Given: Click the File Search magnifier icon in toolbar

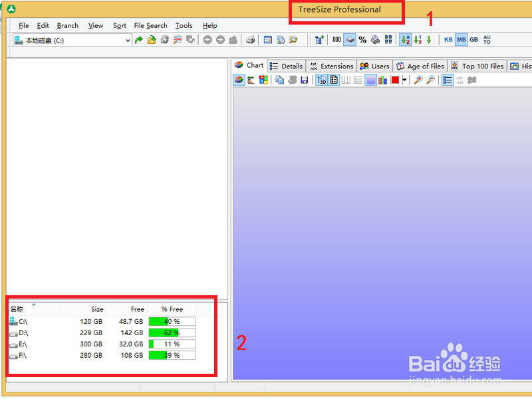Looking at the screenshot, I should tap(178, 40).
